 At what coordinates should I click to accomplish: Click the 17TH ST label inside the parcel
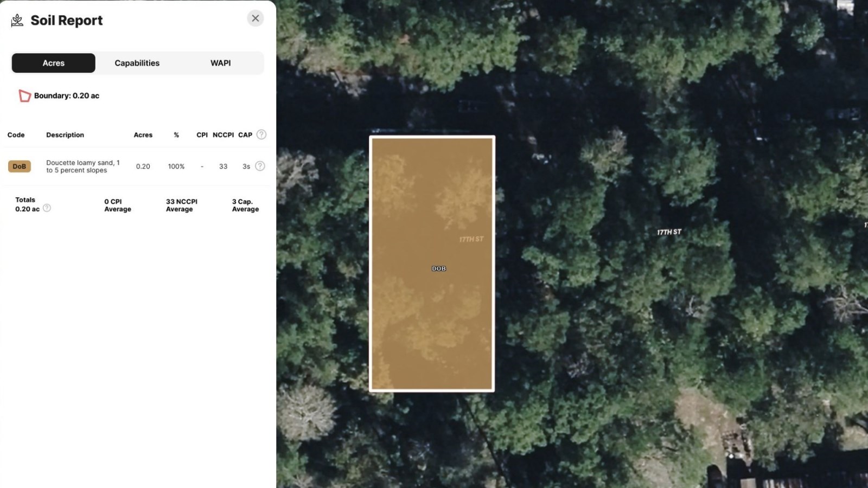click(x=471, y=239)
